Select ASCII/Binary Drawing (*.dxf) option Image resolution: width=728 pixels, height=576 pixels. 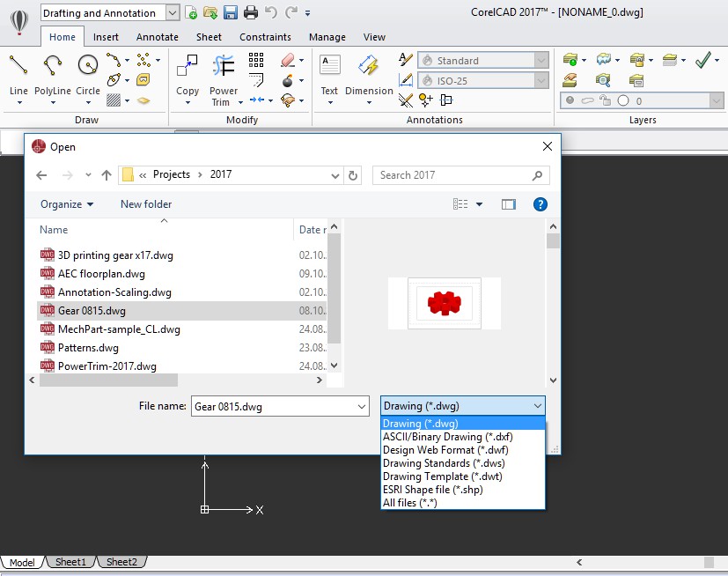click(x=462, y=437)
